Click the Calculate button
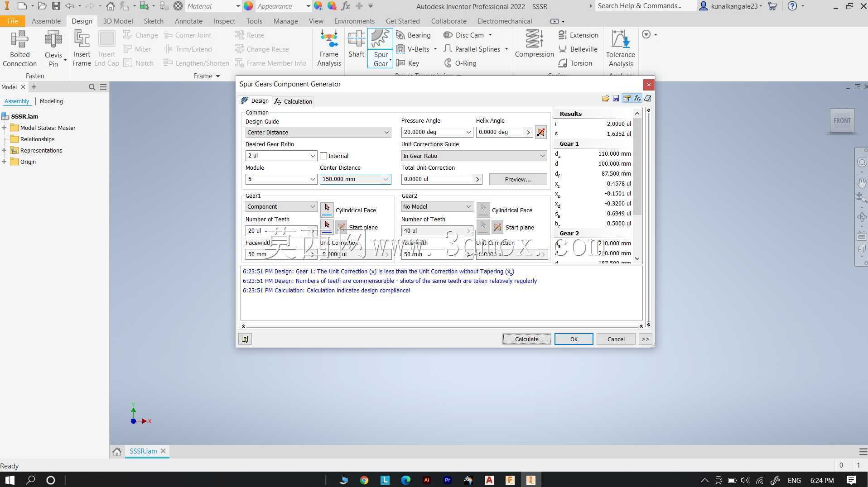 pyautogui.click(x=526, y=339)
